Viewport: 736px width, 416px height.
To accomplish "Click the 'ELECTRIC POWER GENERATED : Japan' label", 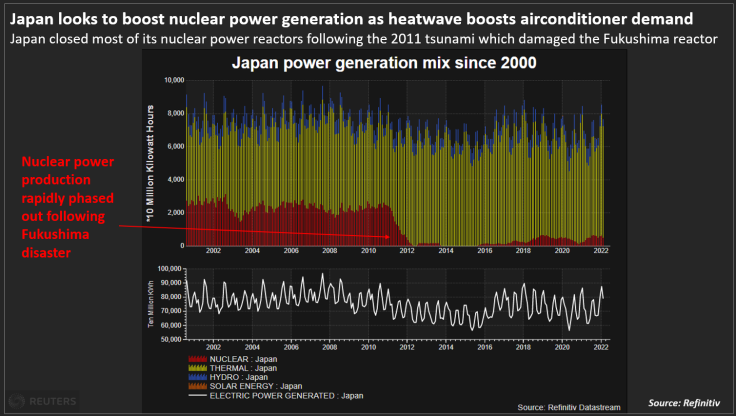I will [286, 396].
